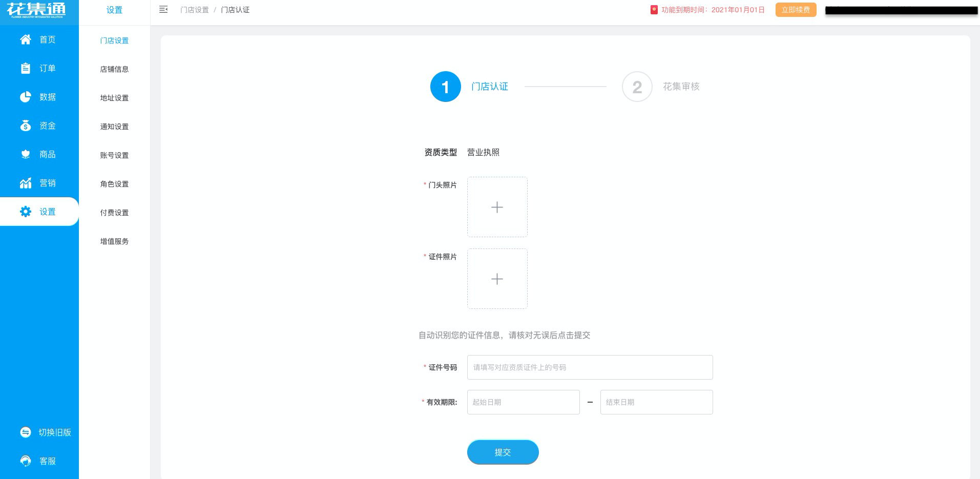Click the settings gear icon

(x=25, y=212)
